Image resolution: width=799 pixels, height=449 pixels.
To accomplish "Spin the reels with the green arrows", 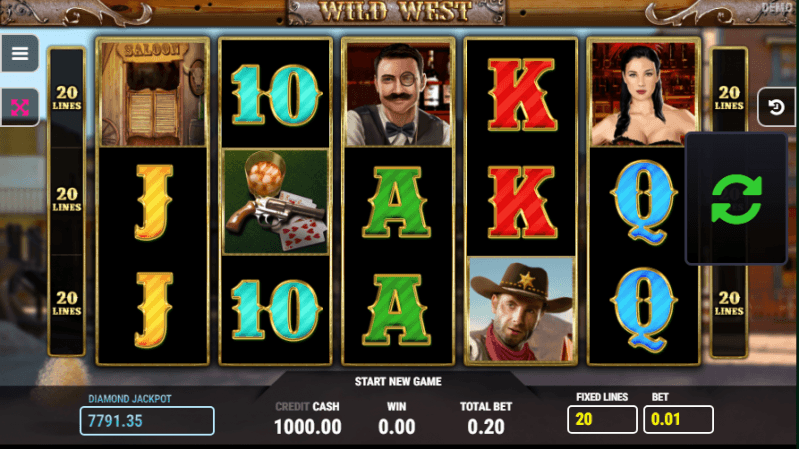I will tap(736, 199).
